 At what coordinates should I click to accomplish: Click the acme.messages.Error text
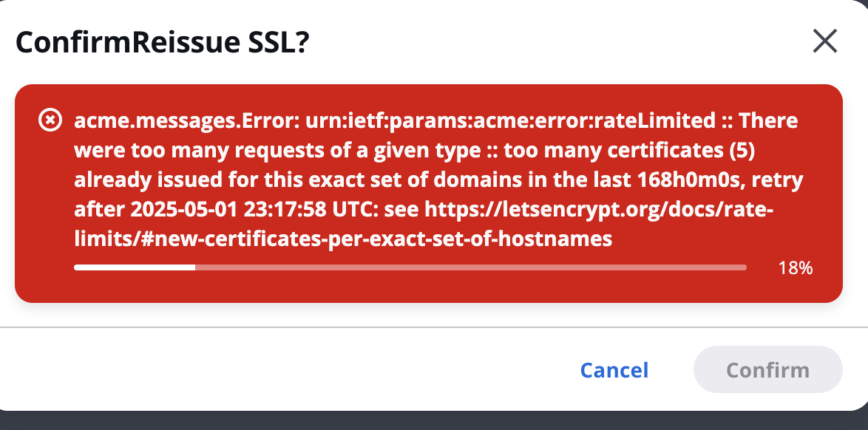coord(187,120)
